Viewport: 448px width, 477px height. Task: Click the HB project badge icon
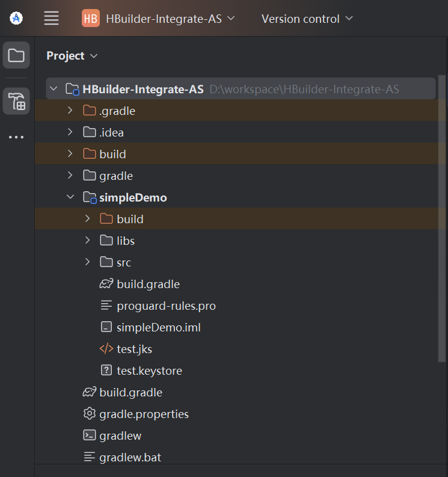coord(91,19)
